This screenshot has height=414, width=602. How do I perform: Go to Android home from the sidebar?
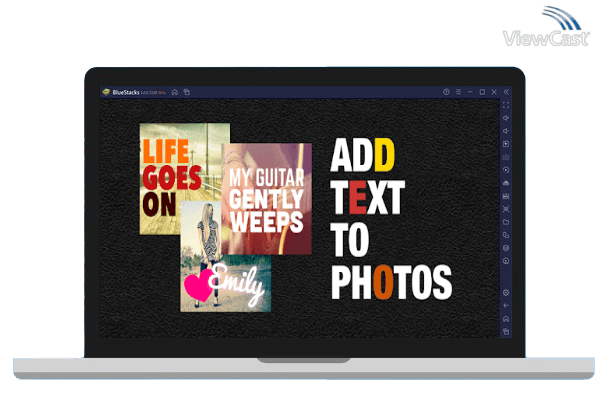coord(506,319)
